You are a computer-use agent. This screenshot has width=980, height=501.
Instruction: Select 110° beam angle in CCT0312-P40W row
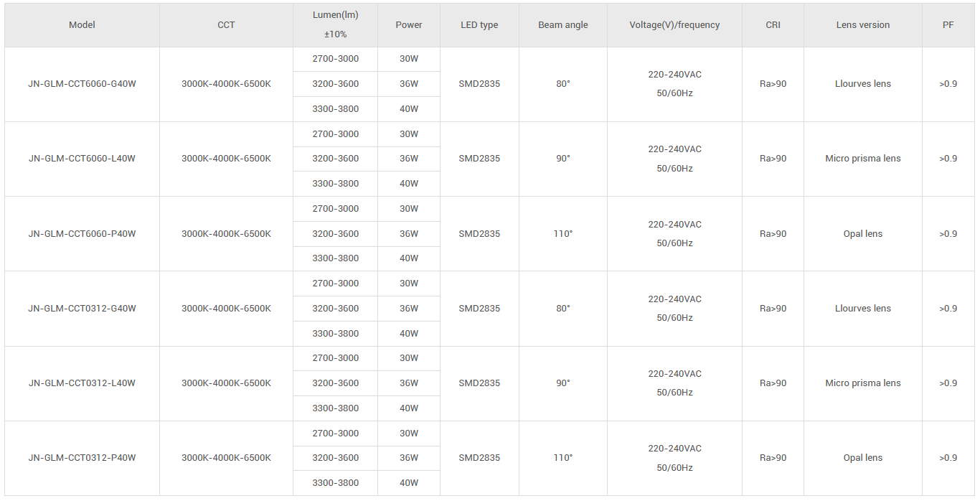[x=563, y=458]
